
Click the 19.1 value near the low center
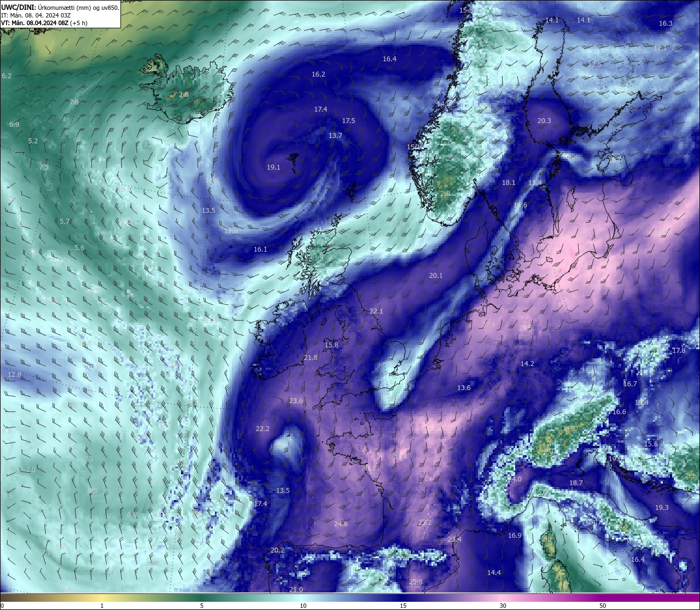click(273, 167)
